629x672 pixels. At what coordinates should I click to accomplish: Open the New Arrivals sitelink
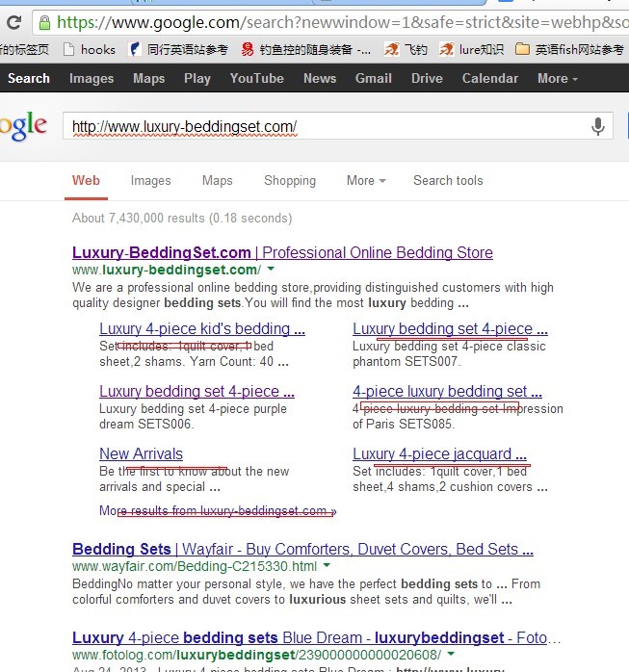pos(141,453)
